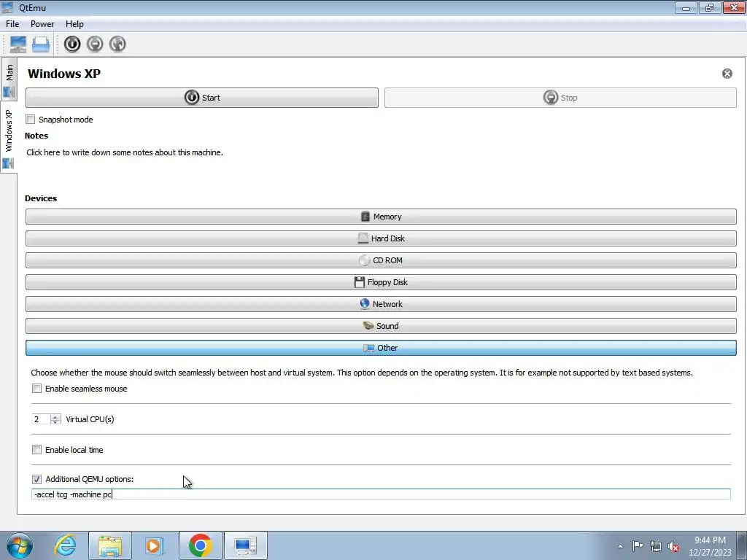Viewport: 747px width, 560px height.
Task: Open the Help menu
Action: pos(74,24)
